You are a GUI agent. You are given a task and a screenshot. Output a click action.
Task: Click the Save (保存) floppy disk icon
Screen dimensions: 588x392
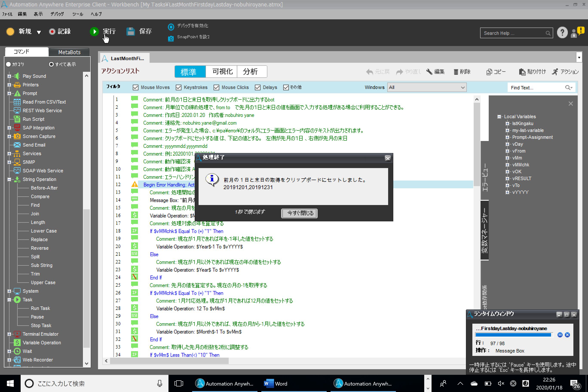(130, 32)
